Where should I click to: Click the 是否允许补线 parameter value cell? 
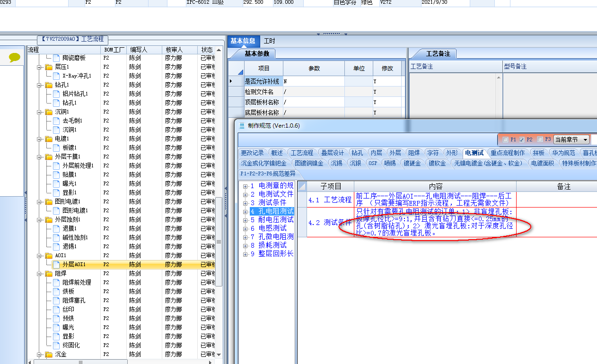pos(314,81)
